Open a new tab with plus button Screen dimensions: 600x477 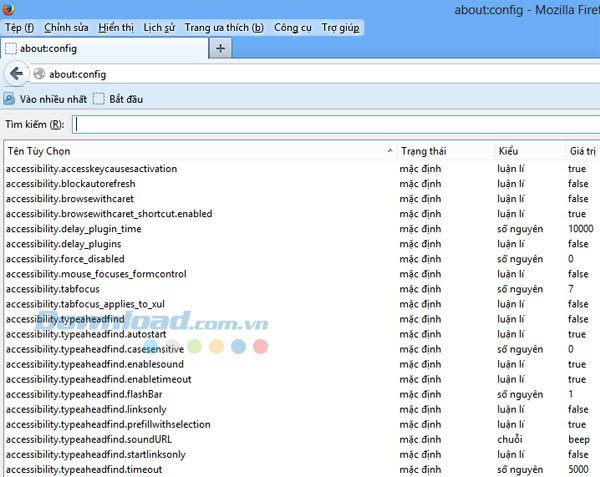220,48
